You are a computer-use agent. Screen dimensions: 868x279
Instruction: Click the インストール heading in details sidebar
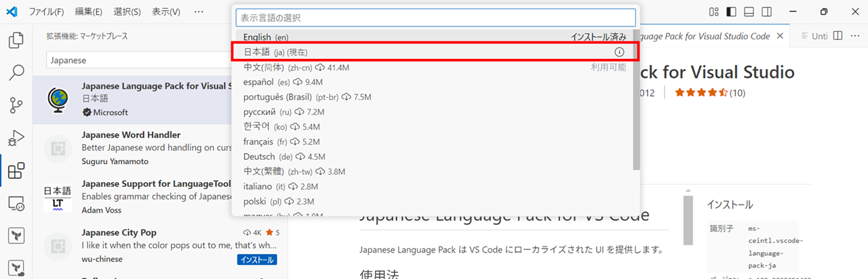[730, 205]
